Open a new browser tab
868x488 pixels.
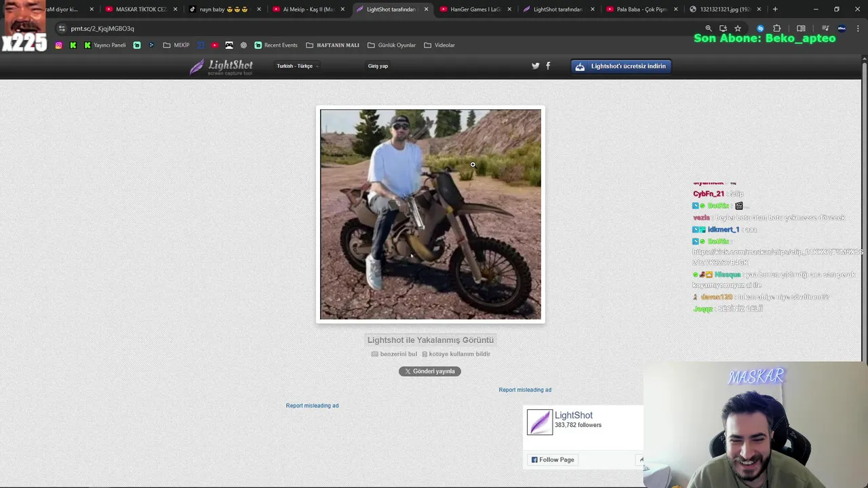[775, 9]
